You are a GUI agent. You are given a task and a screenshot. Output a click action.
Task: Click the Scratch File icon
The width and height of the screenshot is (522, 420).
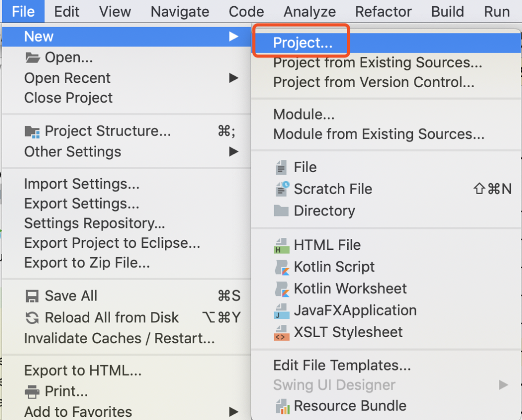282,189
